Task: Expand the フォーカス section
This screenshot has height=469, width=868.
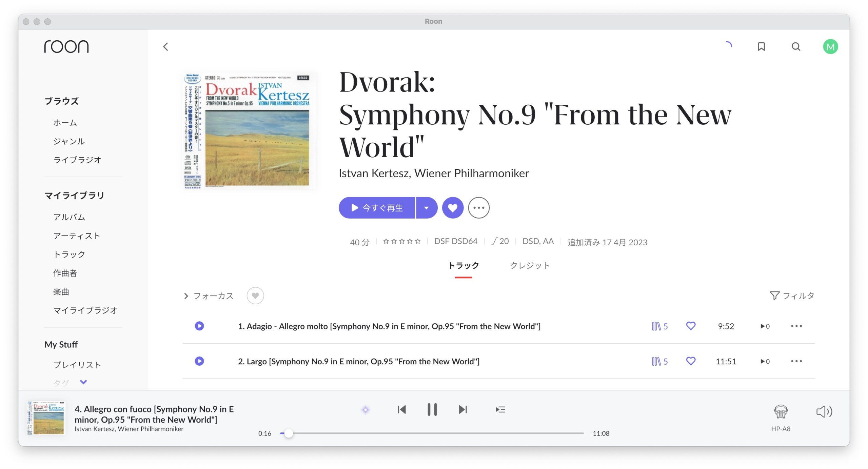Action: (x=209, y=296)
